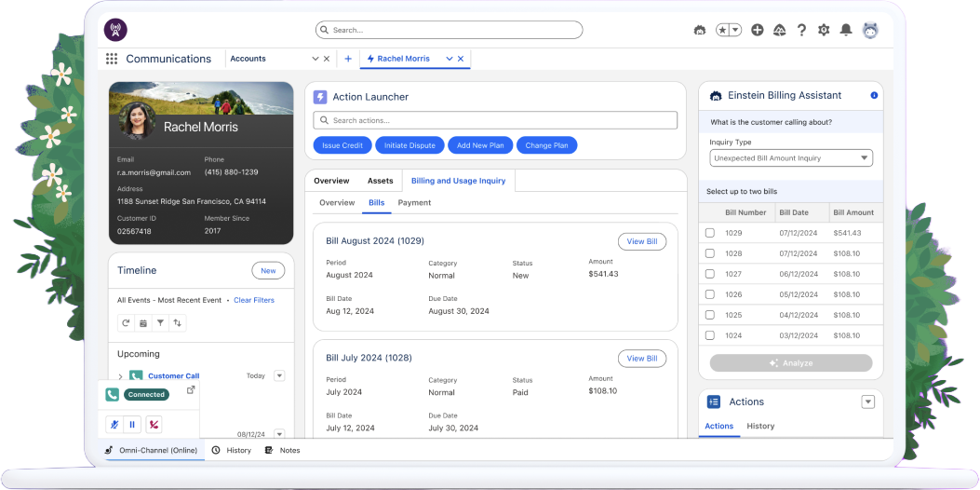Click the Search actions input field
The width and height of the screenshot is (980, 490).
(x=495, y=120)
